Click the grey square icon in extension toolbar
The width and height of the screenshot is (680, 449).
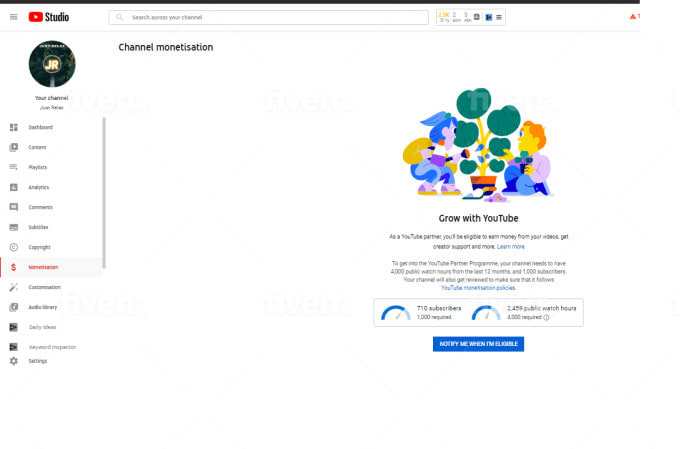[477, 17]
